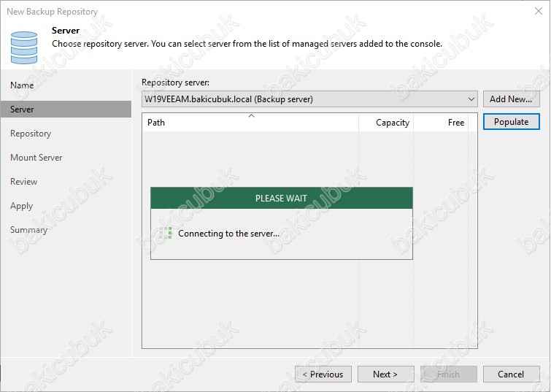551x392 pixels.
Task: Open the Name wizard step
Action: tap(22, 85)
